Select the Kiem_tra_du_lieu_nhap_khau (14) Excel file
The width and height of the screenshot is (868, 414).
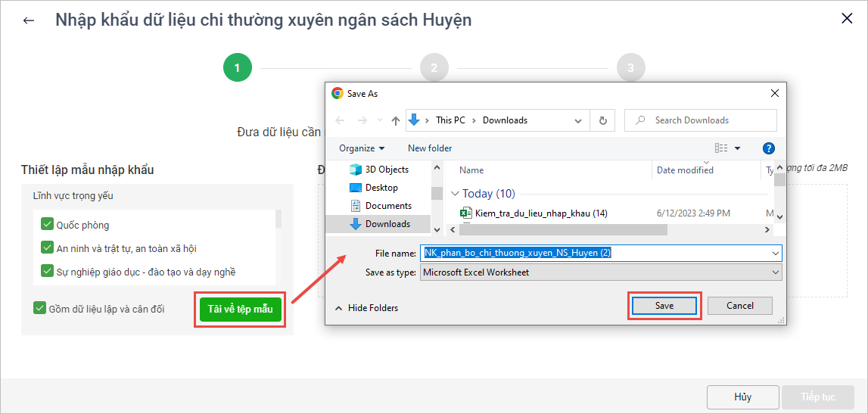[540, 213]
